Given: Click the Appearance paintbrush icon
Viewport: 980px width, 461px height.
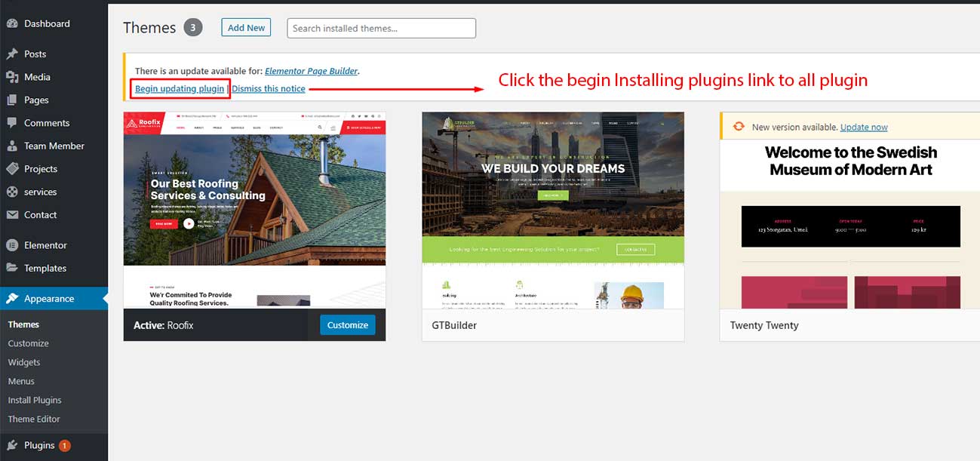Looking at the screenshot, I should pyautogui.click(x=12, y=299).
